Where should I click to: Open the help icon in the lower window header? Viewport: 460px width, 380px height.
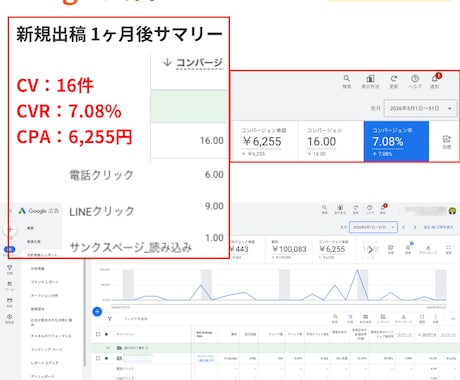(x=369, y=207)
